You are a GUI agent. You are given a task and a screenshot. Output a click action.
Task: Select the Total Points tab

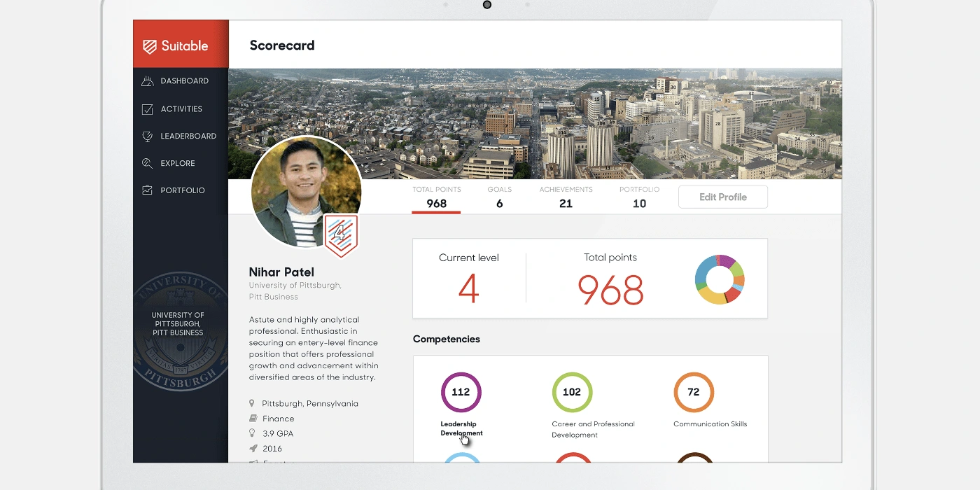(436, 197)
